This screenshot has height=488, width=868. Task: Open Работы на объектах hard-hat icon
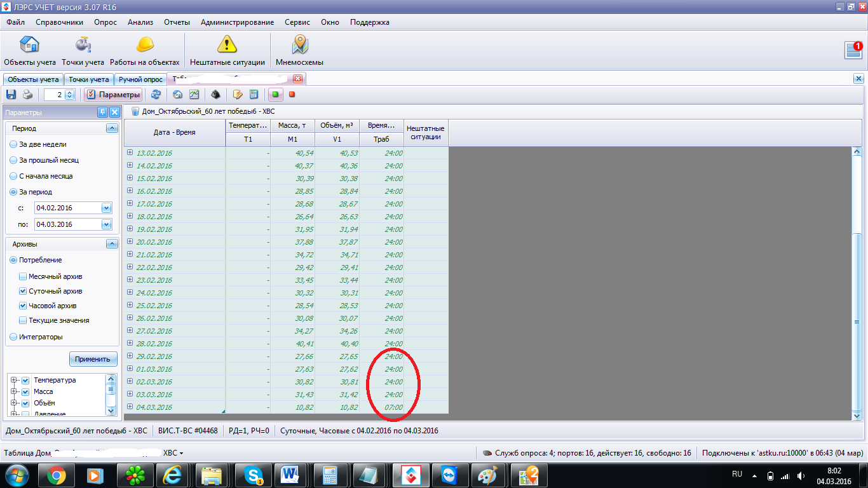point(145,51)
